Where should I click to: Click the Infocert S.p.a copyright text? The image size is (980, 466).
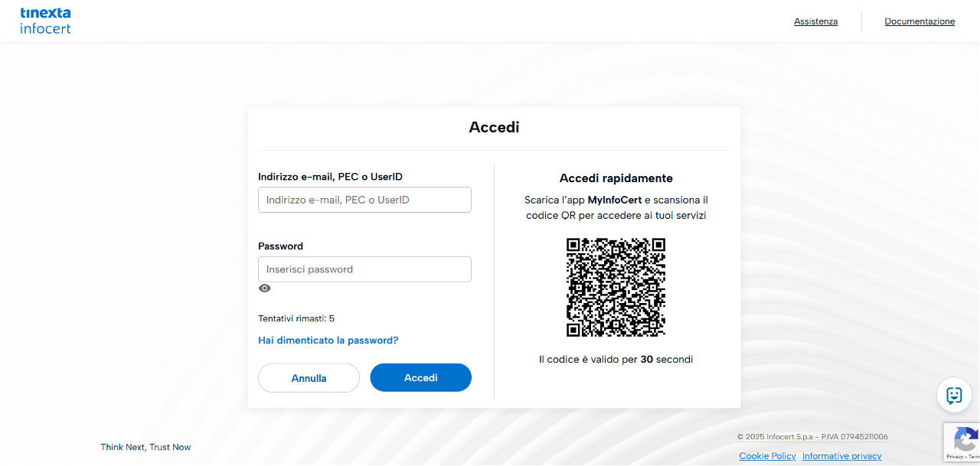click(x=812, y=437)
